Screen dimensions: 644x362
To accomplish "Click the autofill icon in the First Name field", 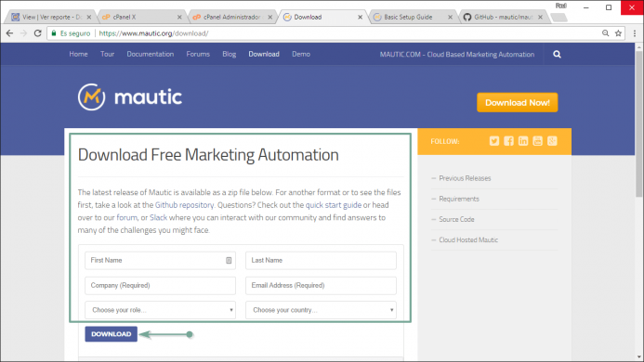I will click(x=229, y=260).
